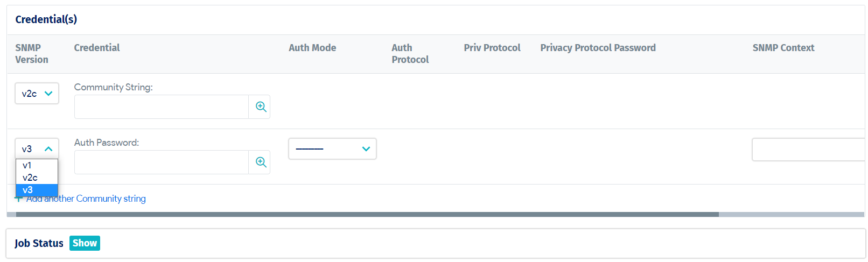
Task: Click the Show button next to Job Status
Action: coord(85,243)
